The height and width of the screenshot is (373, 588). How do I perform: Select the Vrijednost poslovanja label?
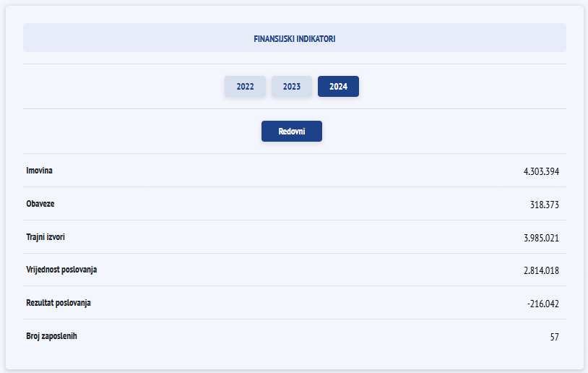click(x=61, y=270)
